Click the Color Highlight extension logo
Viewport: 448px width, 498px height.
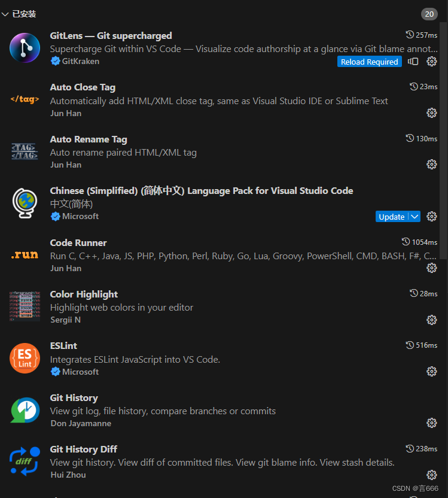click(25, 306)
